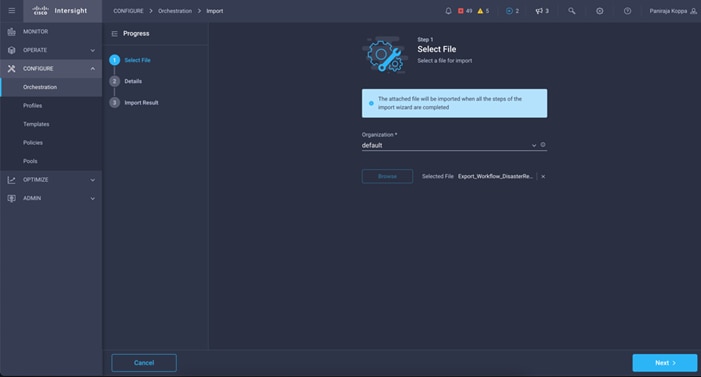The image size is (701, 377).
Task: Open the settings gear icon
Action: 600,11
